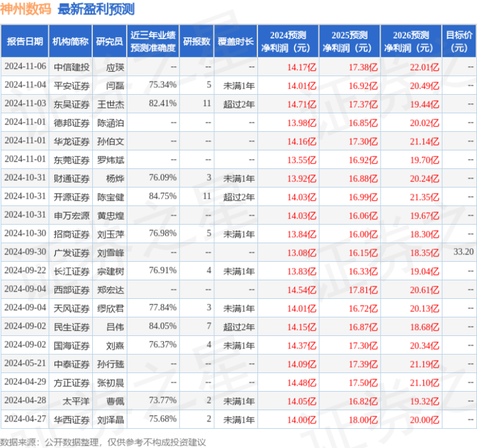Click accuracy value 84.75%
The height and width of the screenshot is (448, 477).
pyautogui.click(x=163, y=196)
